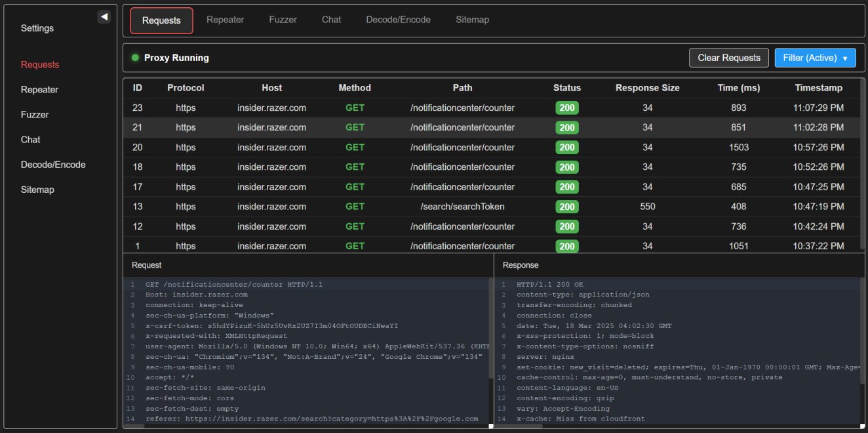Open the Filter (Active) dropdown

click(x=815, y=58)
